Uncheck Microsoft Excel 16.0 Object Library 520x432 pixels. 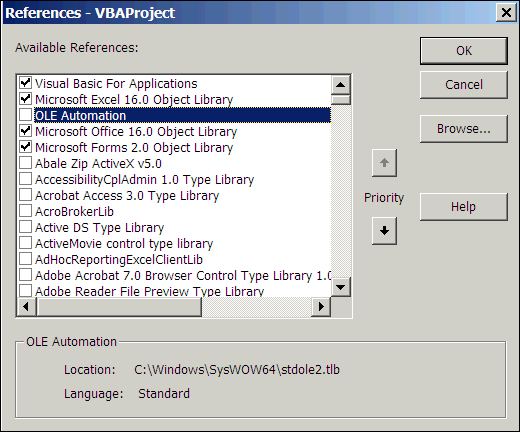(x=26, y=99)
